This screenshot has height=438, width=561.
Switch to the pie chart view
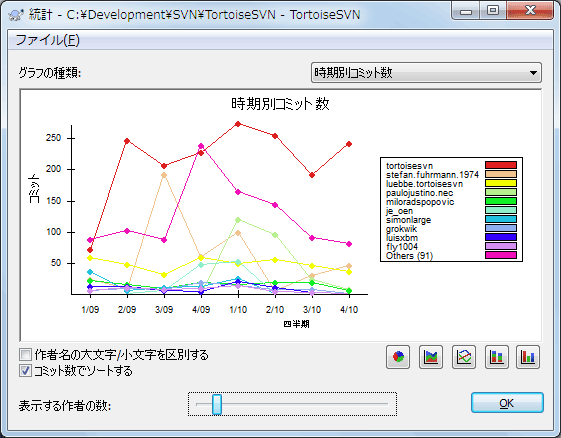398,357
